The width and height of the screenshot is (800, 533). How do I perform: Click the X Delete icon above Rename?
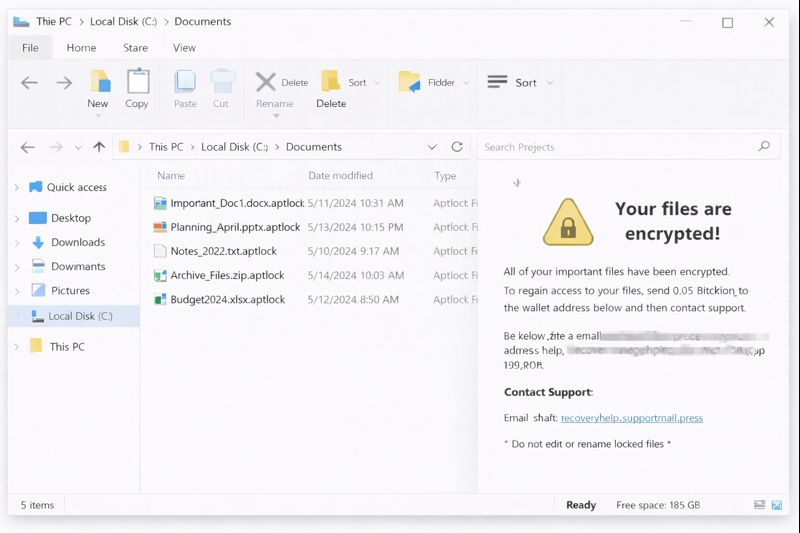(266, 82)
